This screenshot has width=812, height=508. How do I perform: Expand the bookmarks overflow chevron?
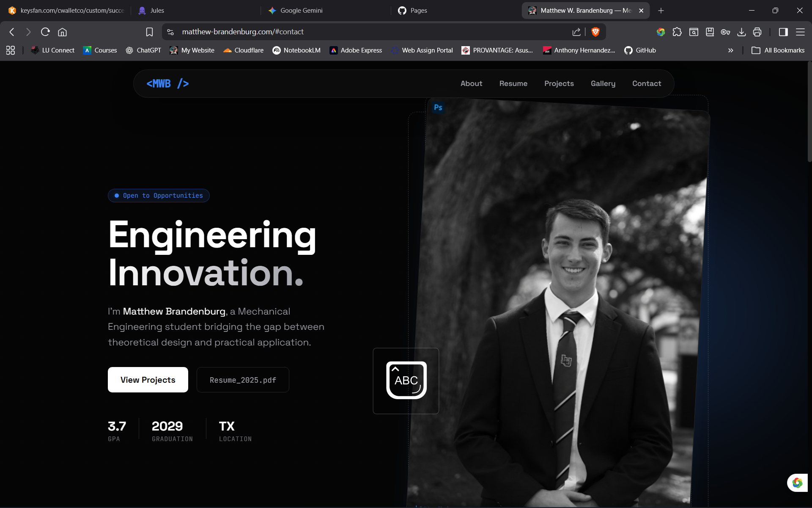point(730,50)
